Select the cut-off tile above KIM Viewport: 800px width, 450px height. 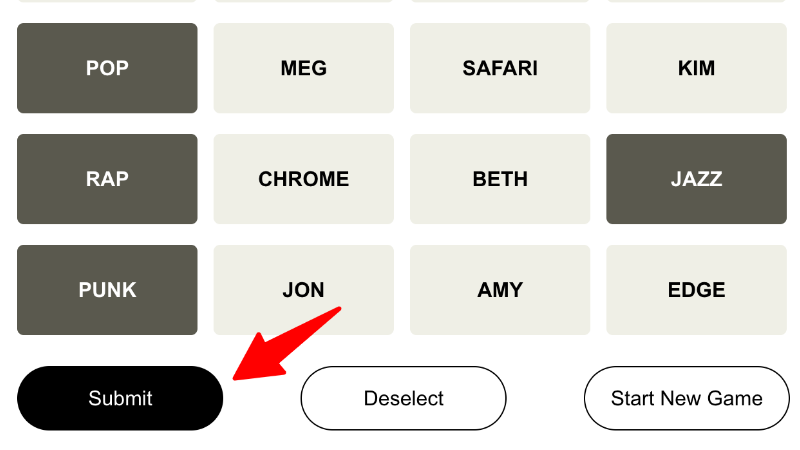(696, 1)
